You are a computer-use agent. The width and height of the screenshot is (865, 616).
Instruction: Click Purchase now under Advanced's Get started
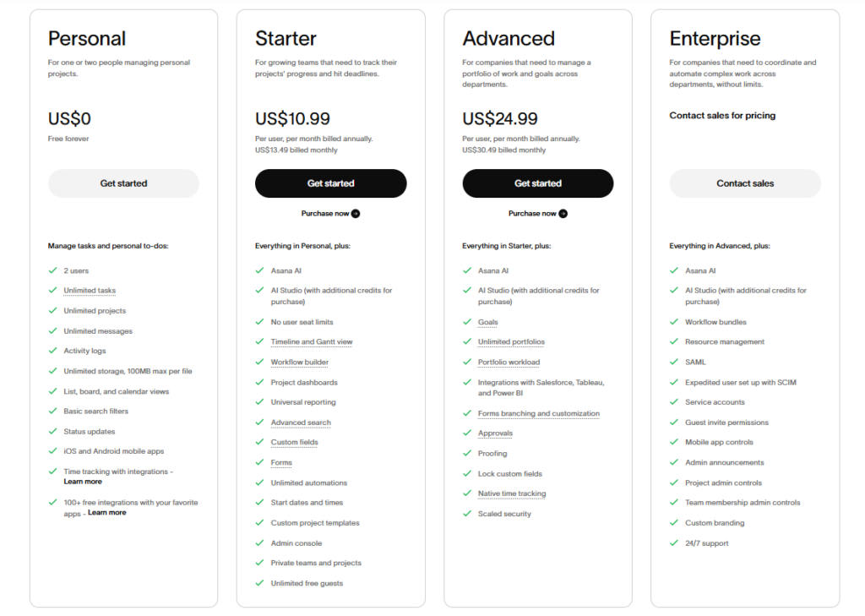[533, 214]
